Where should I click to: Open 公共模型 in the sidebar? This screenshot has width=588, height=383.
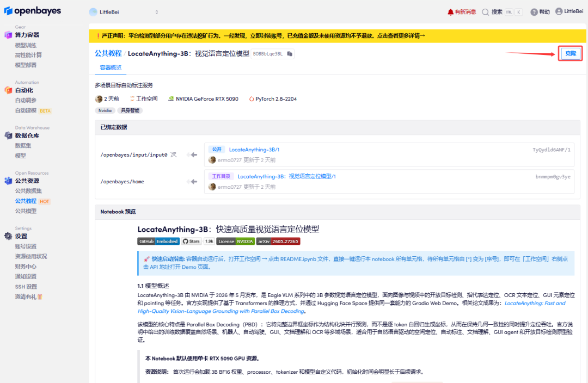(x=26, y=211)
